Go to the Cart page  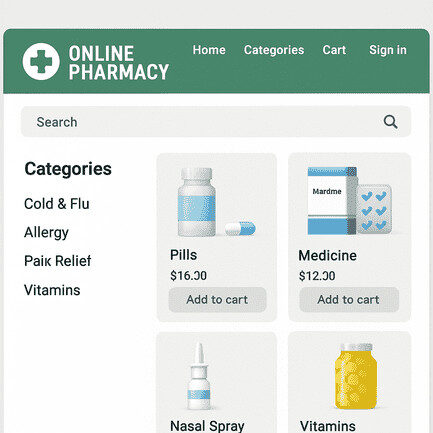click(334, 50)
